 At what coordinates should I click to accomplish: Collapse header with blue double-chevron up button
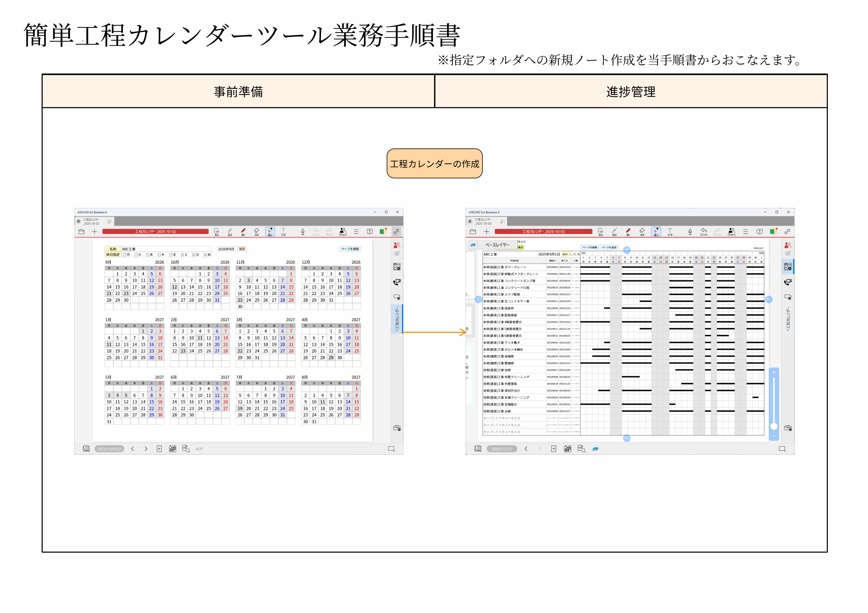(627, 250)
